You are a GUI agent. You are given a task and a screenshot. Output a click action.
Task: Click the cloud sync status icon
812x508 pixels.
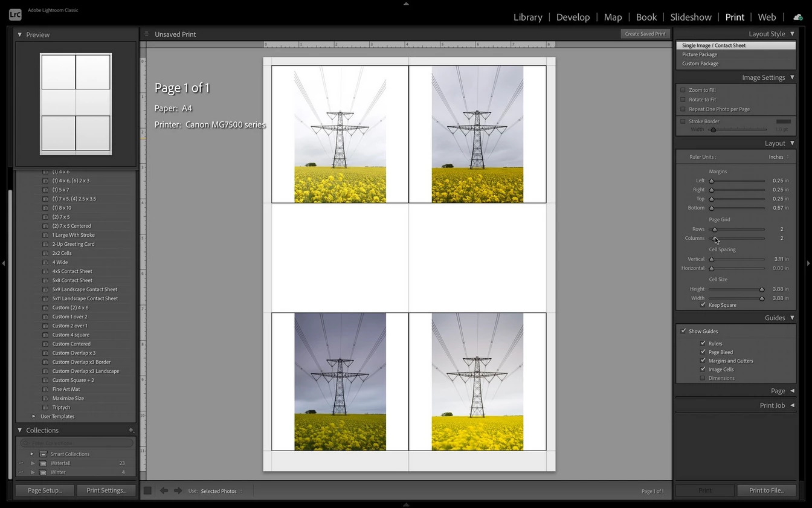pos(797,17)
